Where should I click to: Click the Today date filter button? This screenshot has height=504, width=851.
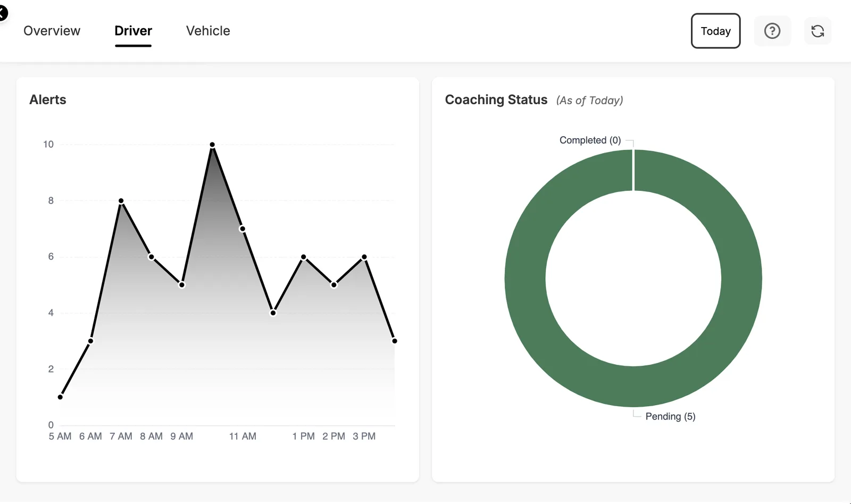click(715, 31)
